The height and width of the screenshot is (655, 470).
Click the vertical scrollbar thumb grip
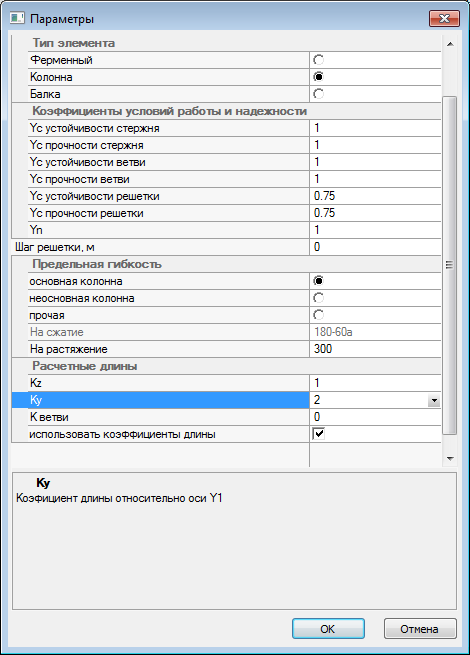pyautogui.click(x=450, y=265)
